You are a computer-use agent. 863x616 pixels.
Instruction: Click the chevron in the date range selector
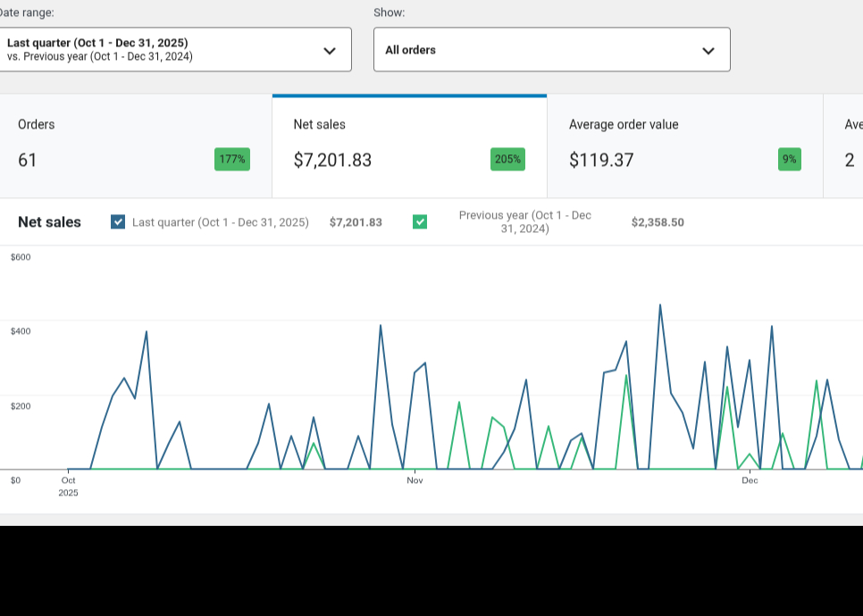click(330, 51)
